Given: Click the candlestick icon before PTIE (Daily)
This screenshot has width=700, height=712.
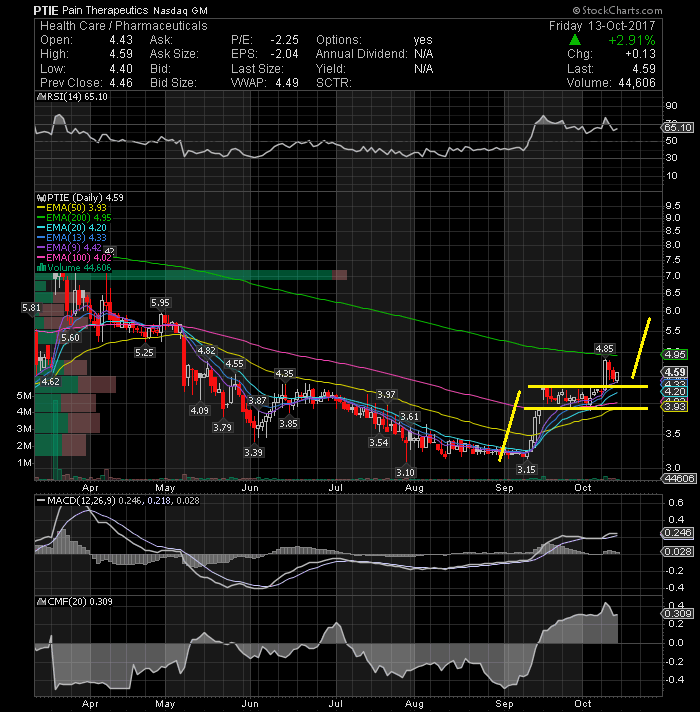Looking at the screenshot, I should click(x=41, y=198).
